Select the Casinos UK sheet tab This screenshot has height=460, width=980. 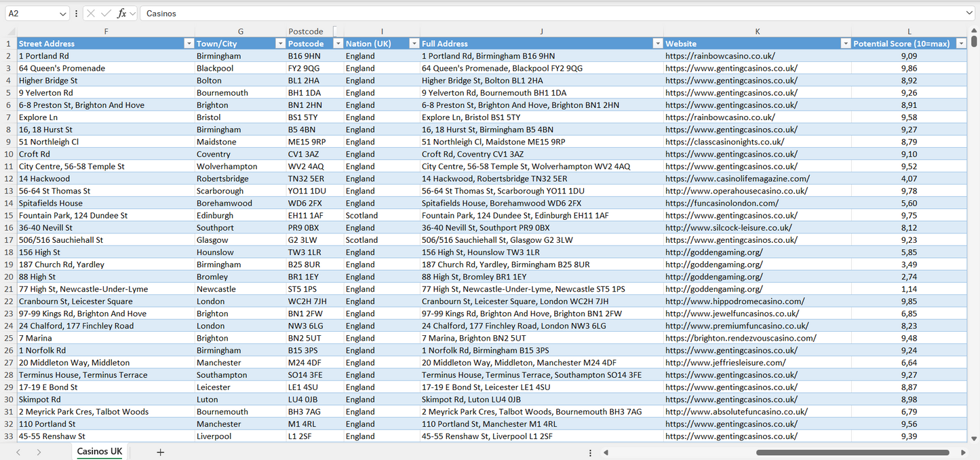coord(99,451)
